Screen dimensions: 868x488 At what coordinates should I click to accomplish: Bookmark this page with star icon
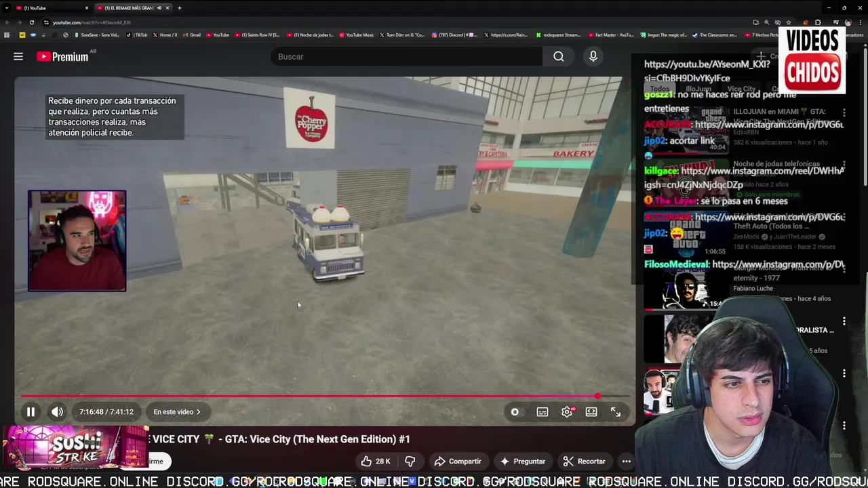(x=789, y=22)
